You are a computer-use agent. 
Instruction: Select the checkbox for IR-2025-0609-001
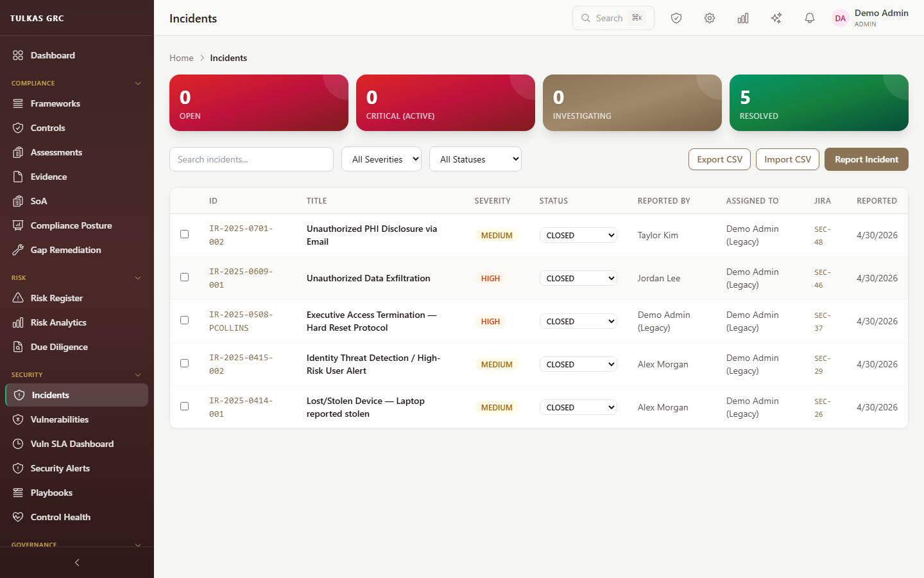click(x=184, y=277)
